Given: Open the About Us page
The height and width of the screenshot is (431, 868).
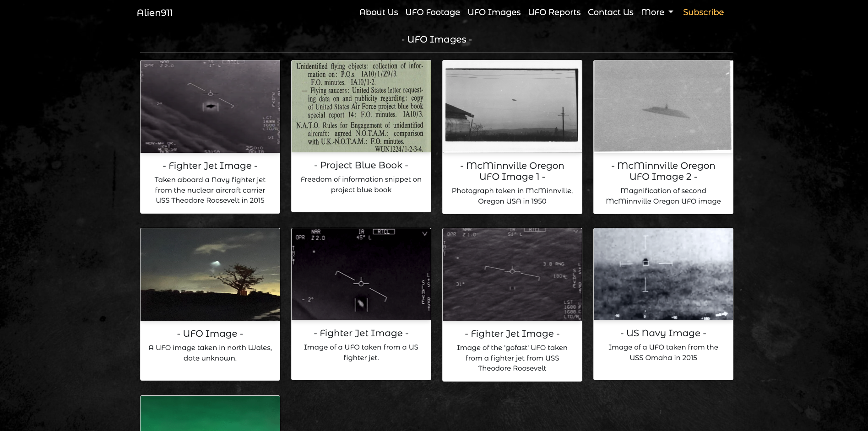Looking at the screenshot, I should click(379, 12).
